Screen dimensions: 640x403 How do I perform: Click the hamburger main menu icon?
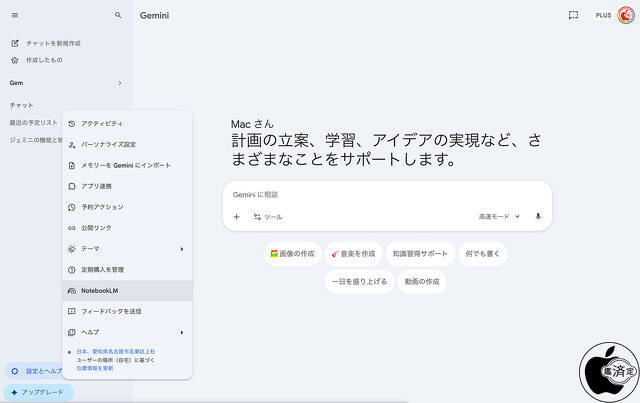(14, 16)
